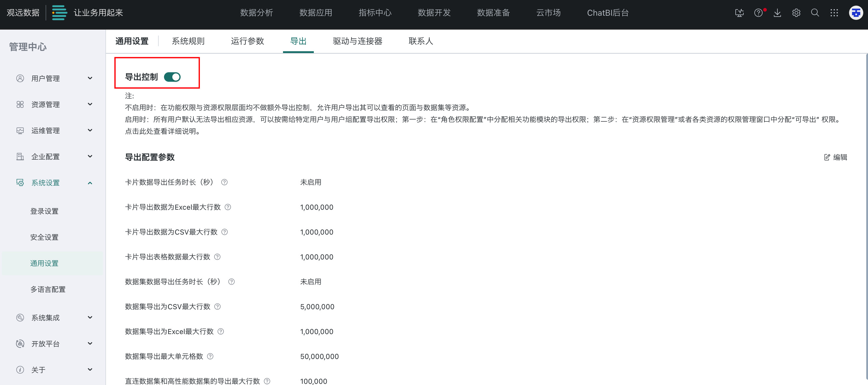Click the user avatar icon
The width and height of the screenshot is (868, 385).
[856, 13]
